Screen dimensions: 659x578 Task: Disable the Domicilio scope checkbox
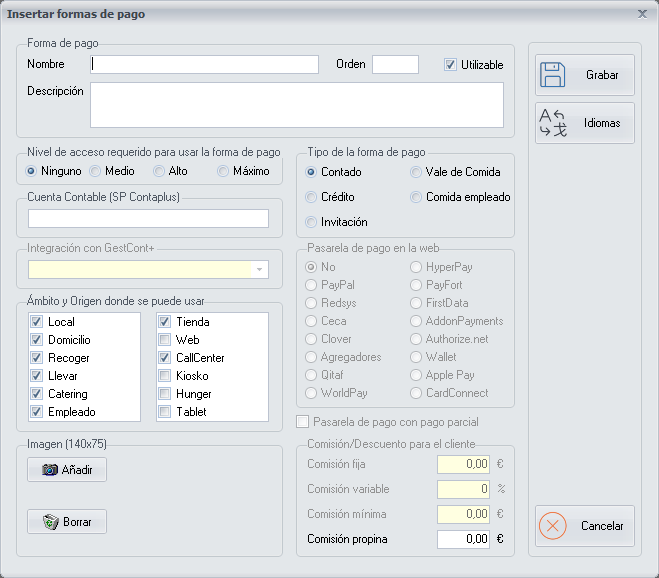pyautogui.click(x=36, y=340)
